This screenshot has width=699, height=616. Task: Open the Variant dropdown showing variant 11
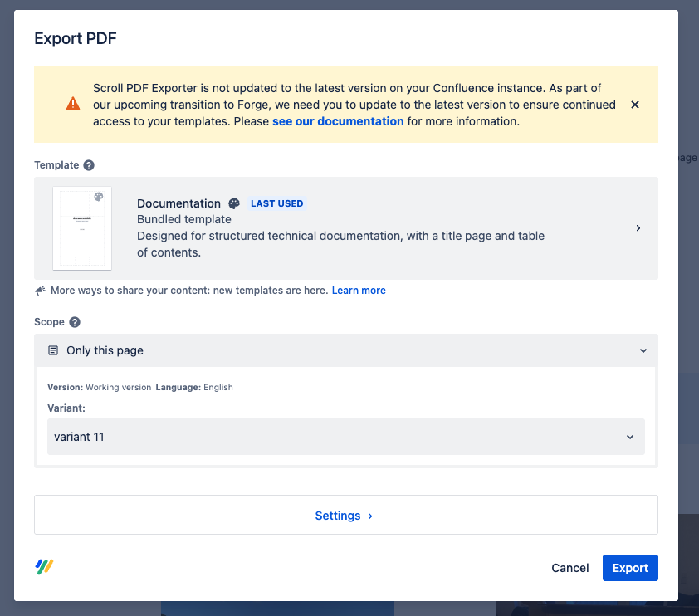tap(345, 437)
